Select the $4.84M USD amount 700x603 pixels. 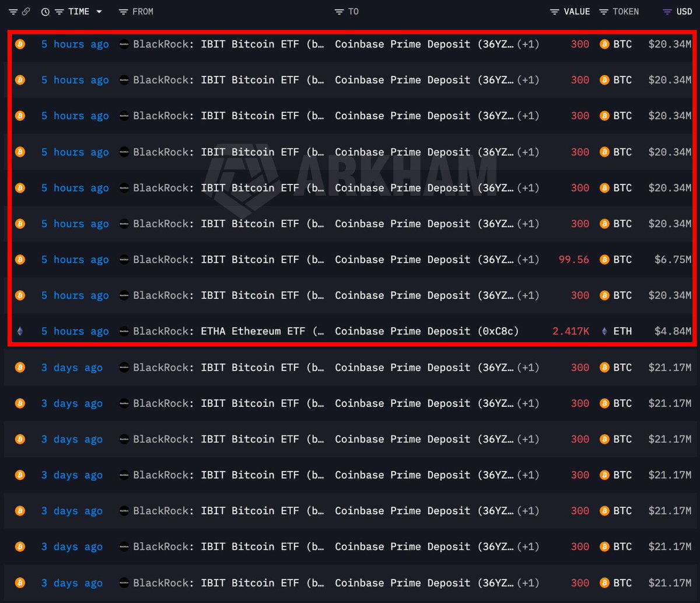click(x=673, y=332)
